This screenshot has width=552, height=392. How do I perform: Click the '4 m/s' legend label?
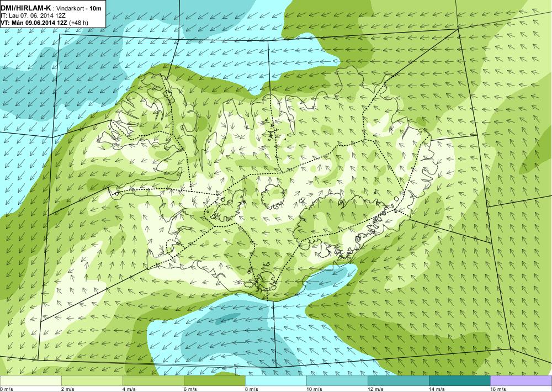point(129,389)
